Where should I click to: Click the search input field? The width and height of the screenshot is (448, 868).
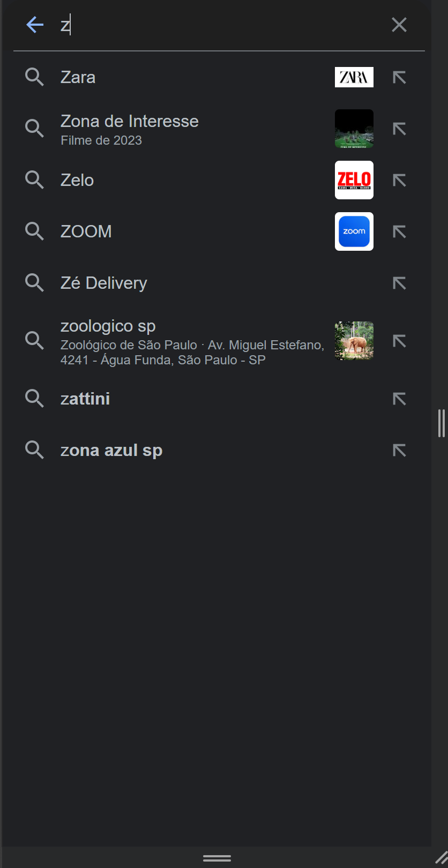214,25
